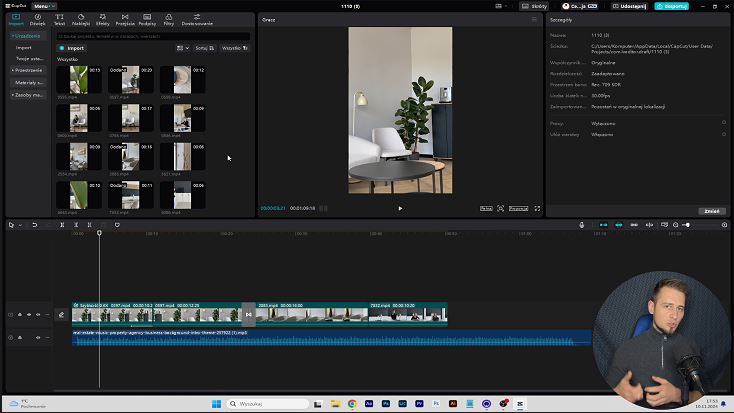The height and width of the screenshot is (413, 734).
Task: Click the media search input field
Action: pyautogui.click(x=150, y=36)
